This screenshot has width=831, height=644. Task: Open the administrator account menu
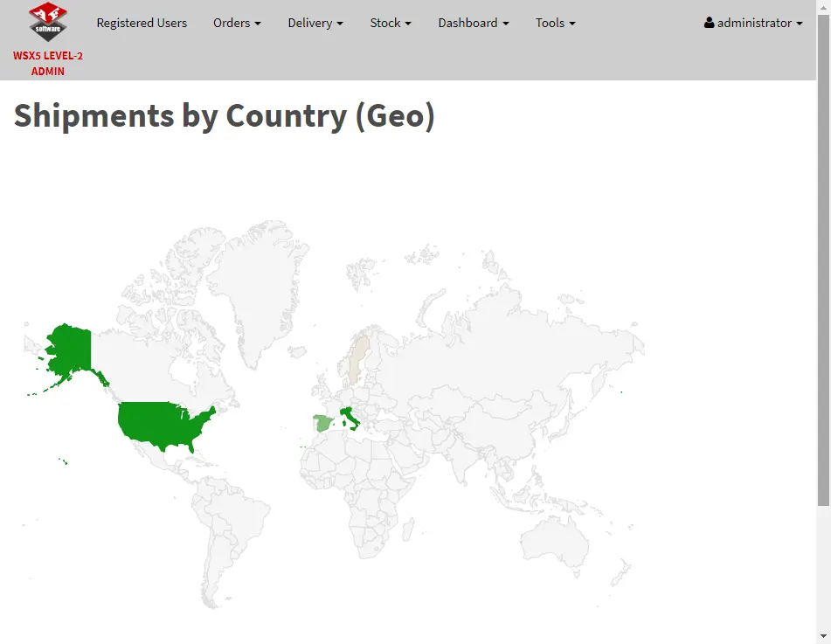click(x=753, y=23)
